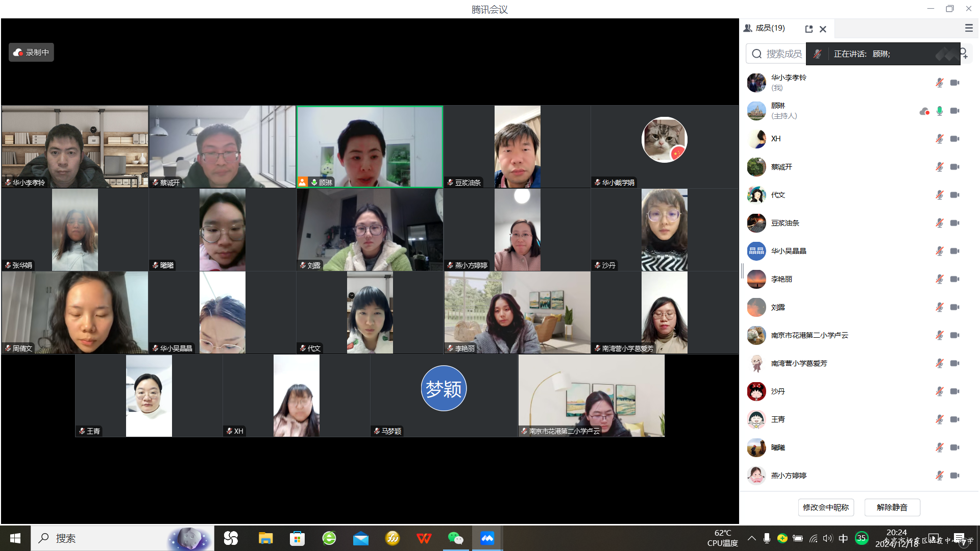Image resolution: width=980 pixels, height=551 pixels.
Task: Select member name 代文 in list
Action: (778, 195)
